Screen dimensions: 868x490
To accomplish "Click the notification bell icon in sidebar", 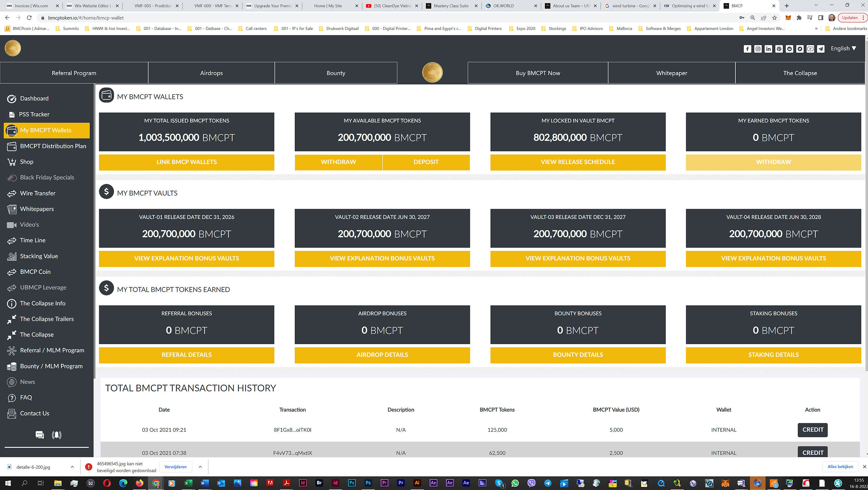I will (x=56, y=435).
